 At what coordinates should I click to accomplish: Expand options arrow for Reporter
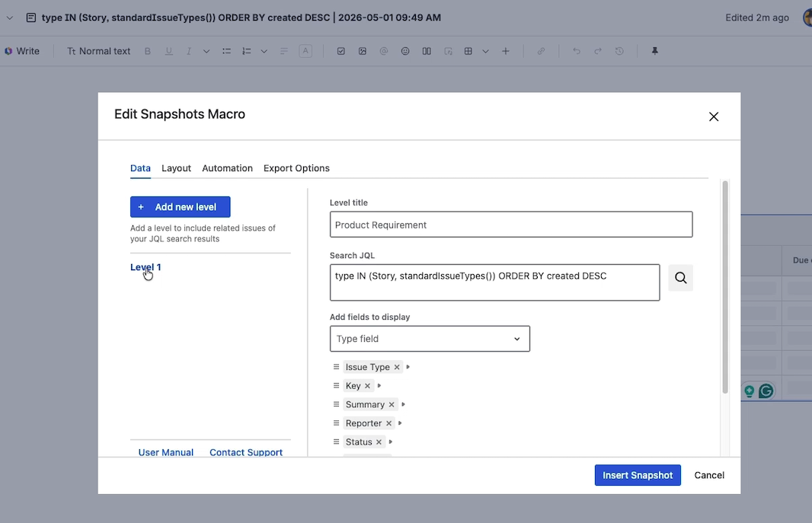(x=400, y=423)
